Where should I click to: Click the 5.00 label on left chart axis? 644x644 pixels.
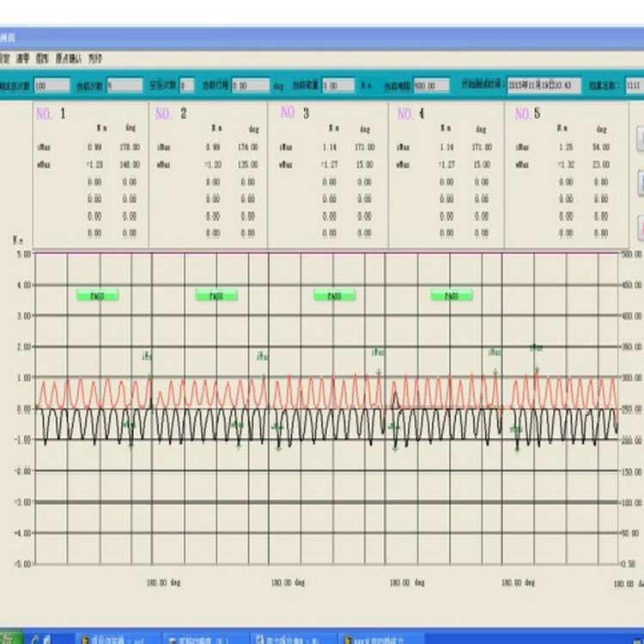23,254
